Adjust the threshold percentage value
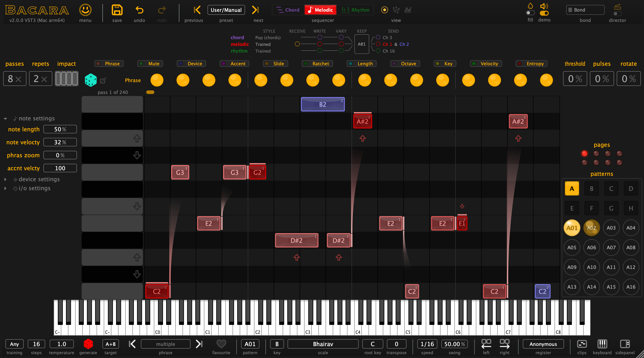The width and height of the screenshot is (644, 358). point(575,79)
